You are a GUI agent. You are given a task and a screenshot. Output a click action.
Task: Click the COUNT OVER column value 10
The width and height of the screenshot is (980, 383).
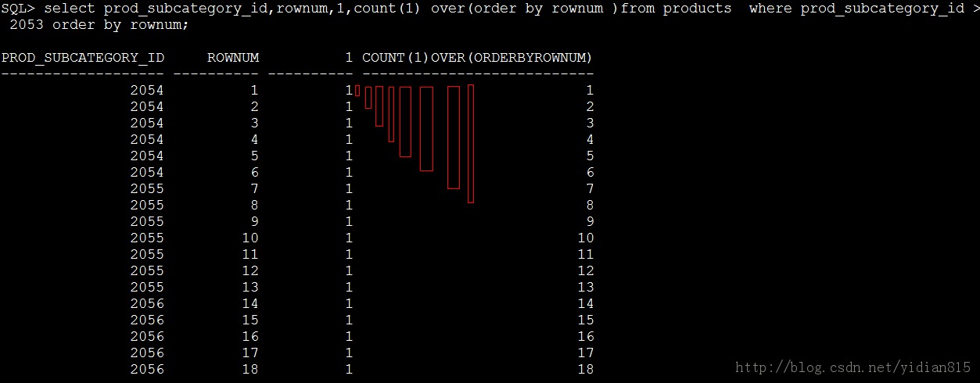(x=586, y=238)
